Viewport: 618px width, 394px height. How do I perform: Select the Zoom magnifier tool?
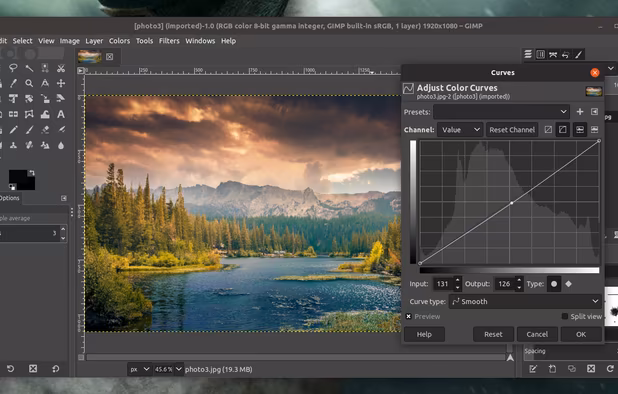click(x=29, y=83)
